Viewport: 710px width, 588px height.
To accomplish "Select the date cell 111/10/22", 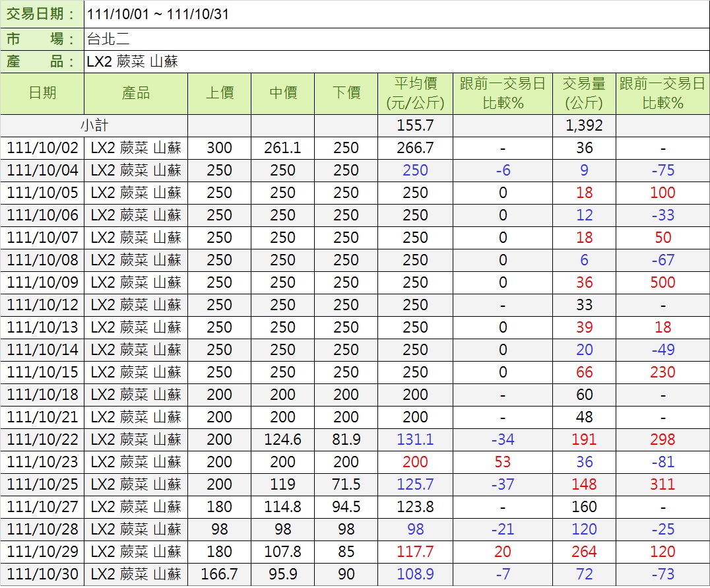I will click(x=42, y=440).
